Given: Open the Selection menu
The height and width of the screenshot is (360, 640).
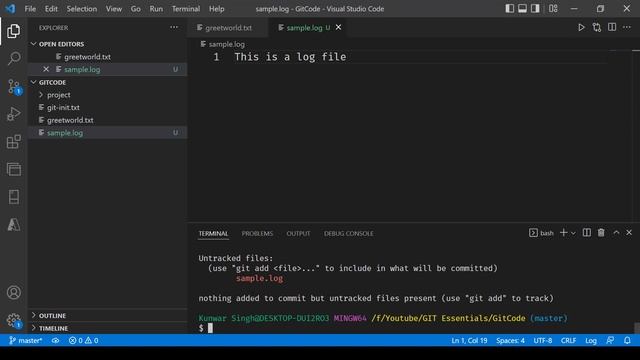Looking at the screenshot, I should (x=82, y=9).
